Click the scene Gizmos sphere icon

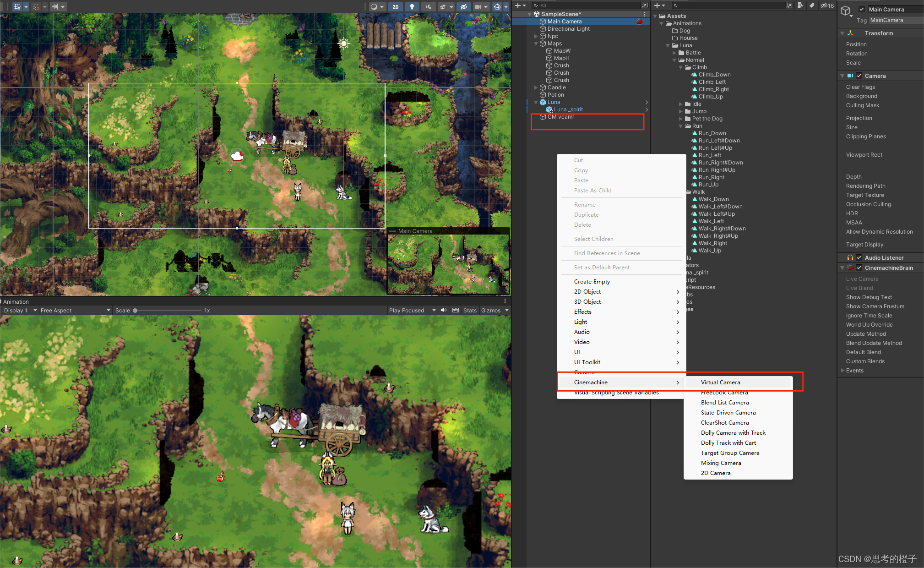click(x=497, y=6)
